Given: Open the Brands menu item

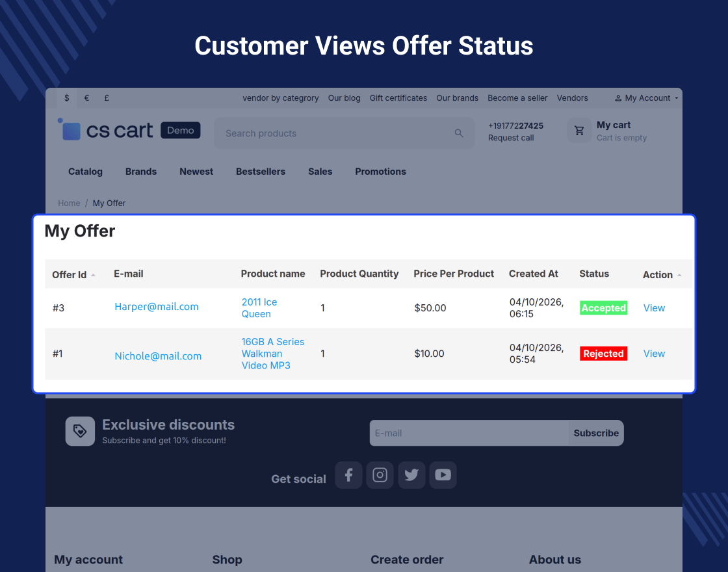Looking at the screenshot, I should (141, 172).
